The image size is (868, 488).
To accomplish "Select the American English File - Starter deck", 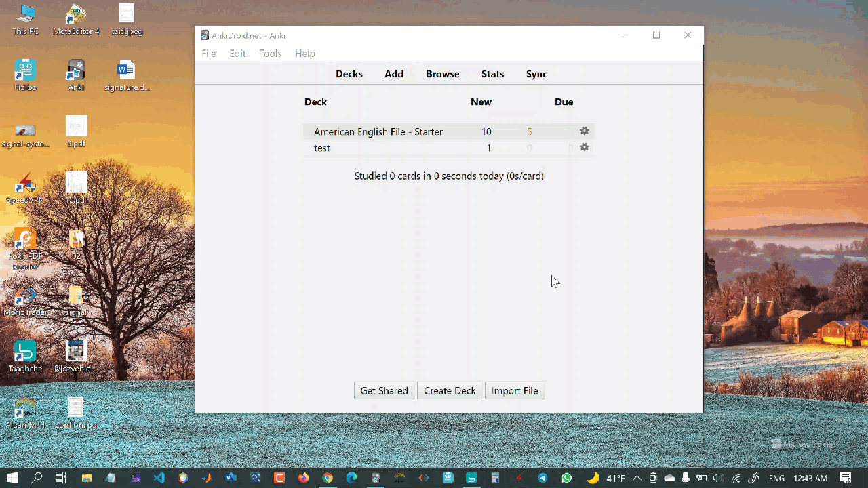I will coord(378,131).
